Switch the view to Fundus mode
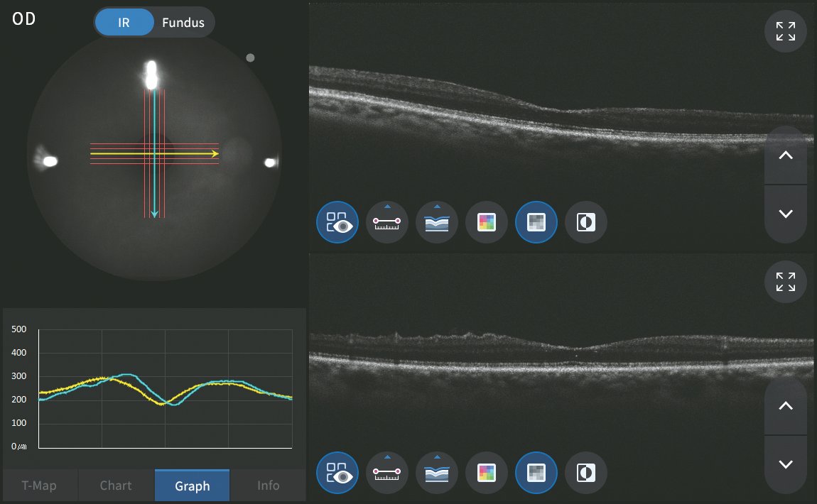The height and width of the screenshot is (504, 817). pos(183,23)
